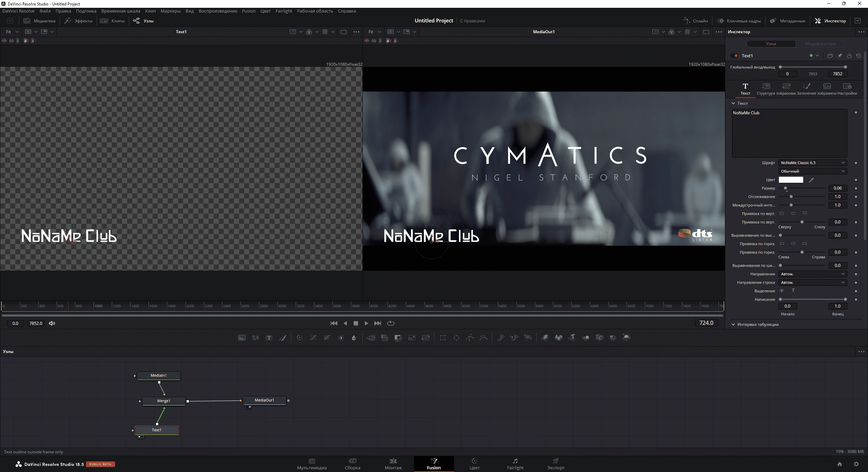Switch to the Цвет page
Screen dimensions: 868x472
coord(474,464)
